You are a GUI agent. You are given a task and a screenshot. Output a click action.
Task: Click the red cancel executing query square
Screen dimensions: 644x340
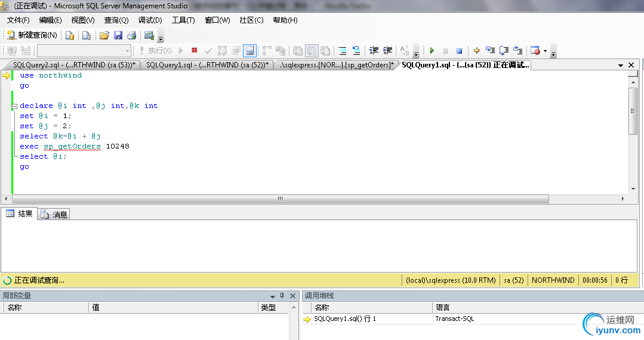pyautogui.click(x=195, y=50)
